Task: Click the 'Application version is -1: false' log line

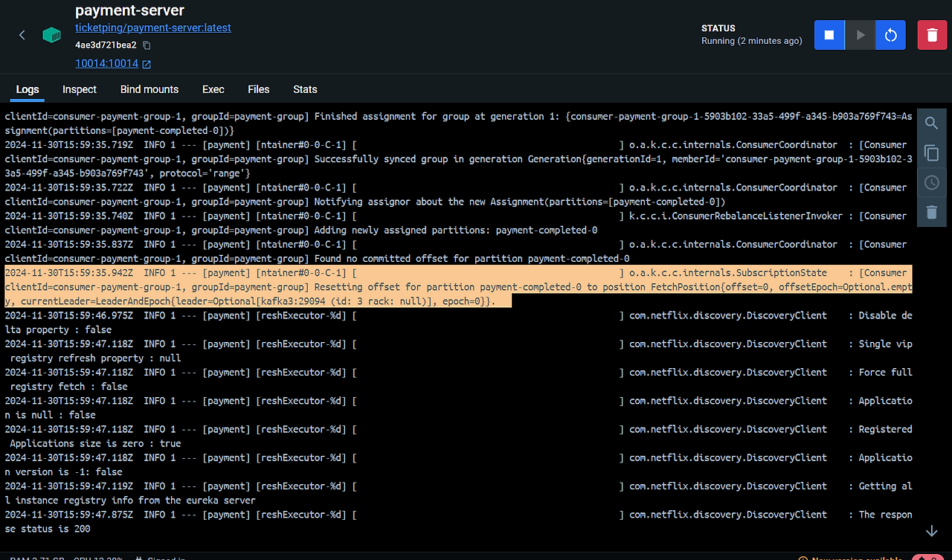Action: [x=458, y=465]
